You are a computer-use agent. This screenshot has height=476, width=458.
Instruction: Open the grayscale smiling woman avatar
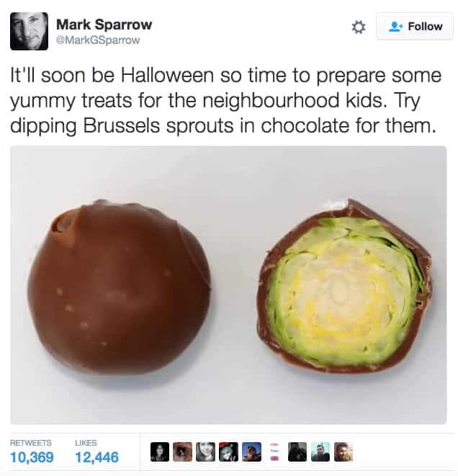click(206, 452)
